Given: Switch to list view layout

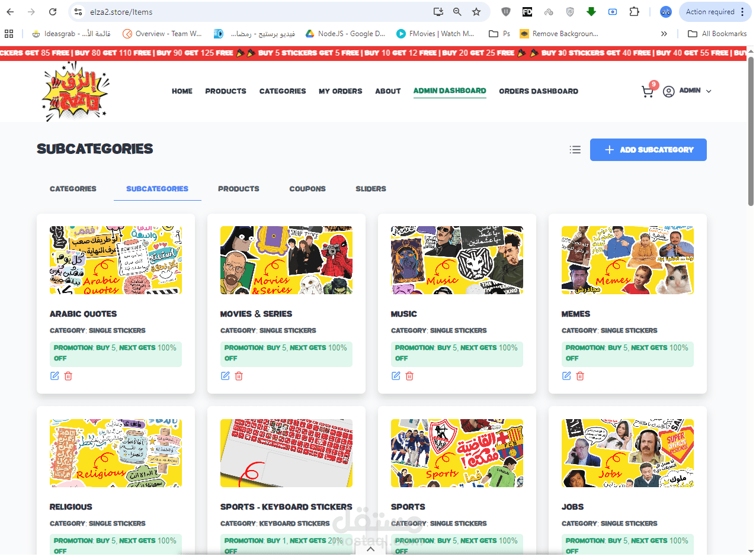Looking at the screenshot, I should [x=575, y=150].
